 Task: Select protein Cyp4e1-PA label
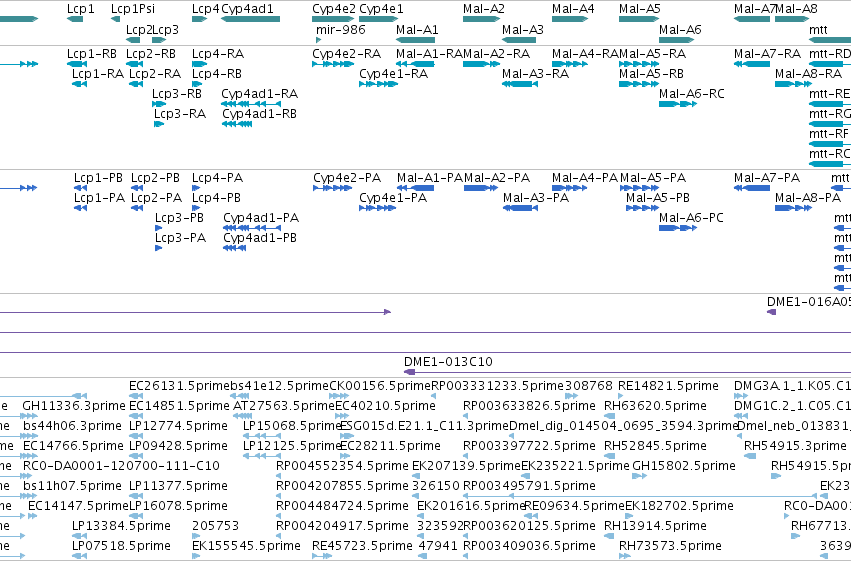(393, 198)
